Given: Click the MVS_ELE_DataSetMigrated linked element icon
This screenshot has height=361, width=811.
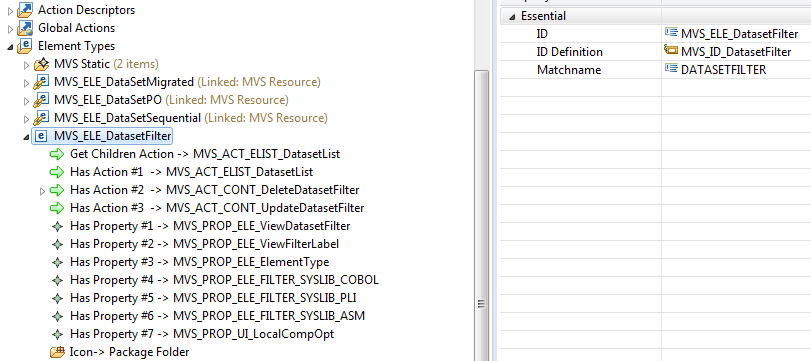Looking at the screenshot, I should (x=41, y=82).
